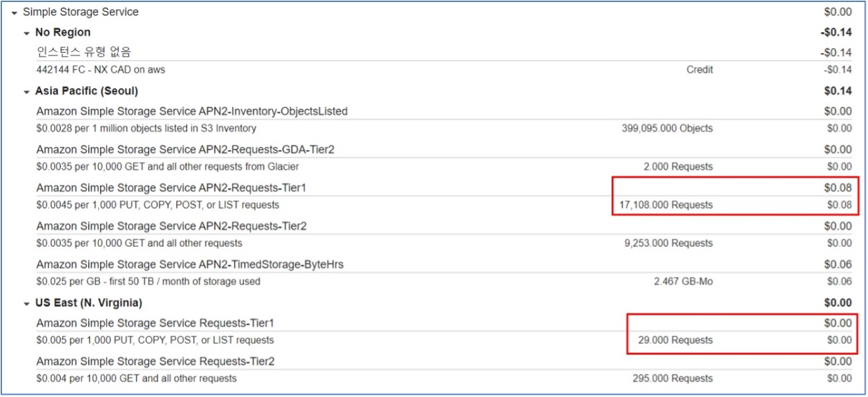Select the APN2-TimedStorage-ByteHrs service heading
868x397 pixels.
pos(190,265)
